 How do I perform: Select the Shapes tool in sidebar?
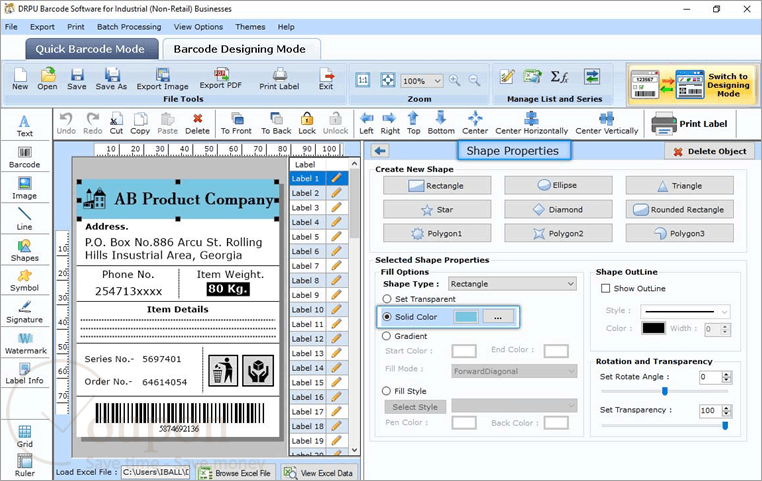(x=24, y=251)
